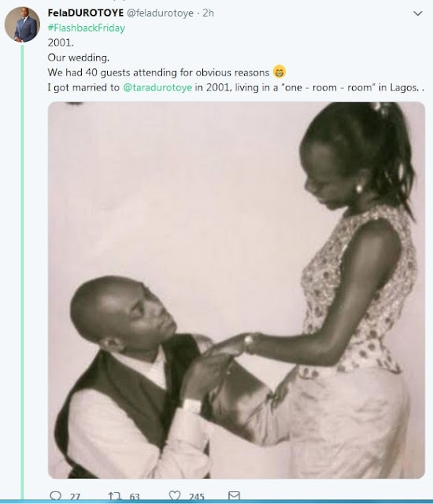The width and height of the screenshot is (433, 504).
Task: Click the 63 retweets count
Action: coord(135,497)
